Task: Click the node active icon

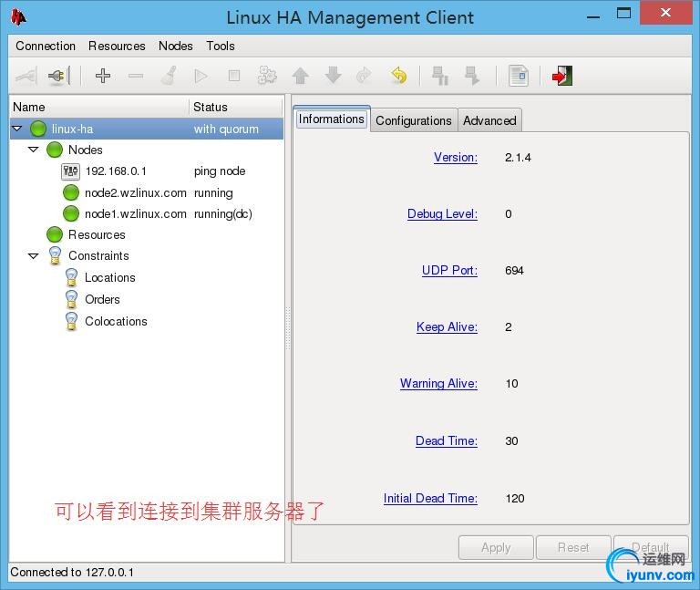Action: [x=472, y=76]
